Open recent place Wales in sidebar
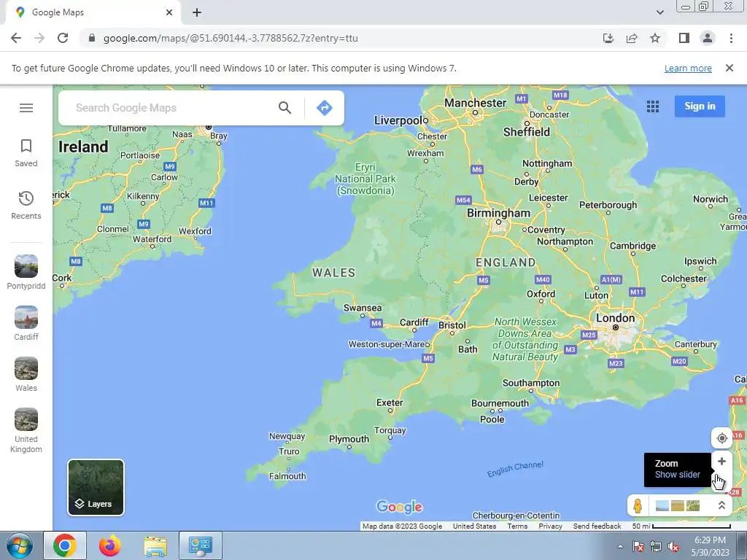The image size is (747, 560). click(x=26, y=374)
